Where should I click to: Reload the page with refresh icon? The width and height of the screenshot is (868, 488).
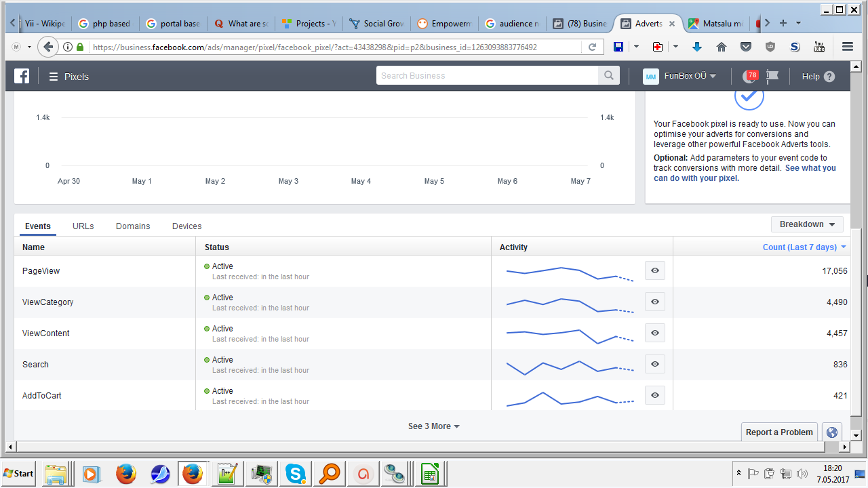(x=592, y=47)
